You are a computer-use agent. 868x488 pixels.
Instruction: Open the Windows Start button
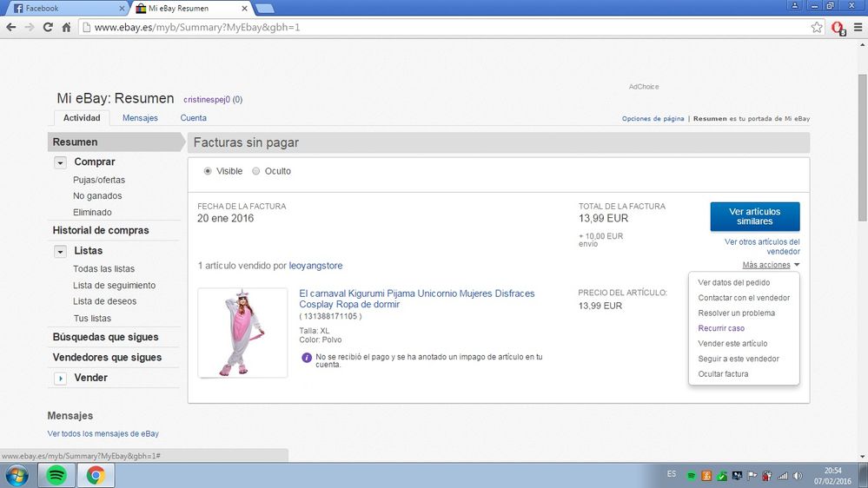click(17, 475)
